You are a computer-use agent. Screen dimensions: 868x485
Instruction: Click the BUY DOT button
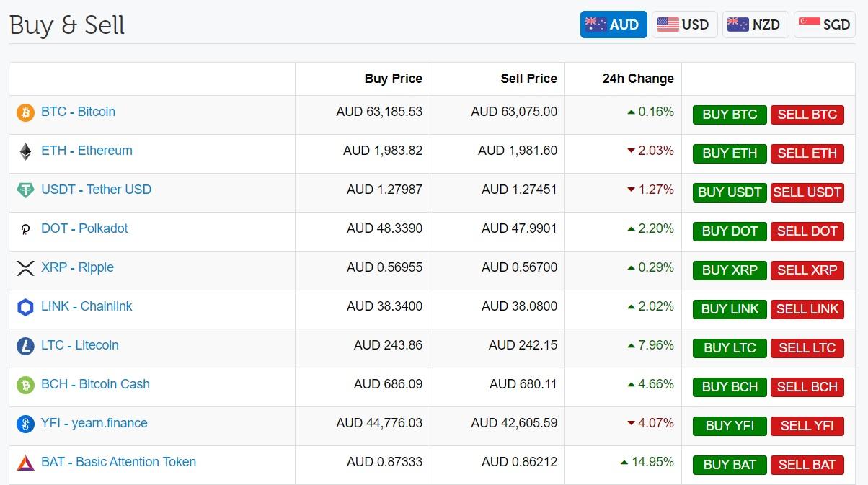(x=730, y=231)
